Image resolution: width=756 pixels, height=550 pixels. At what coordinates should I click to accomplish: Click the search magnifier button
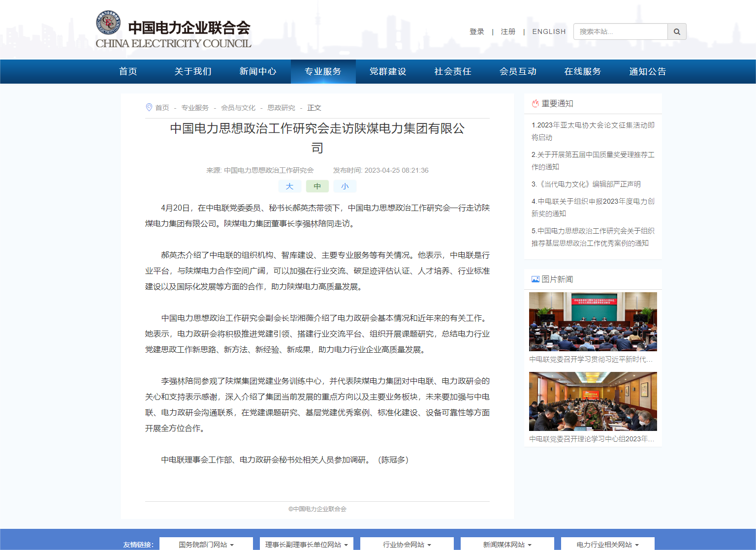pos(677,31)
